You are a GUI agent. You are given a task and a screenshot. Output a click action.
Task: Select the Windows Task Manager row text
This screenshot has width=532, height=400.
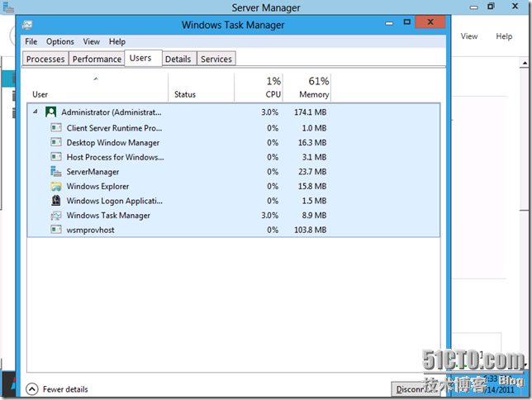[108, 215]
